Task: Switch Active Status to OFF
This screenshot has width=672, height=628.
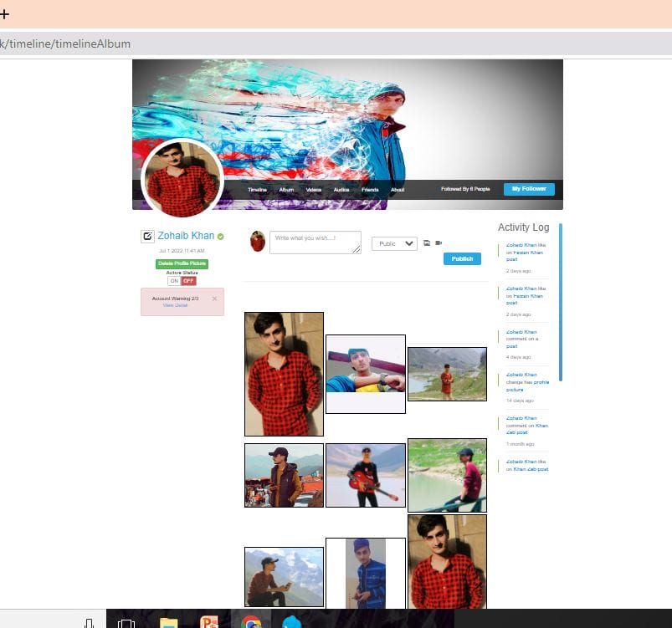Action: pos(188,281)
